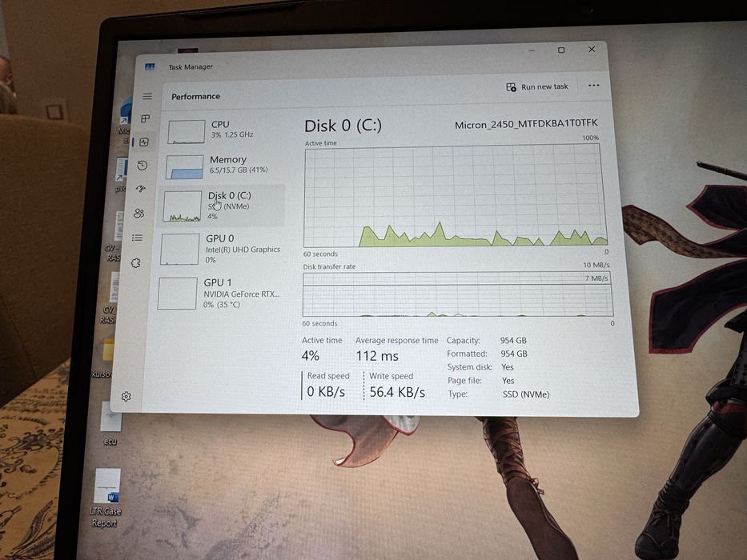Select the ecu desktop file icon
The image size is (747, 560).
coord(111,423)
